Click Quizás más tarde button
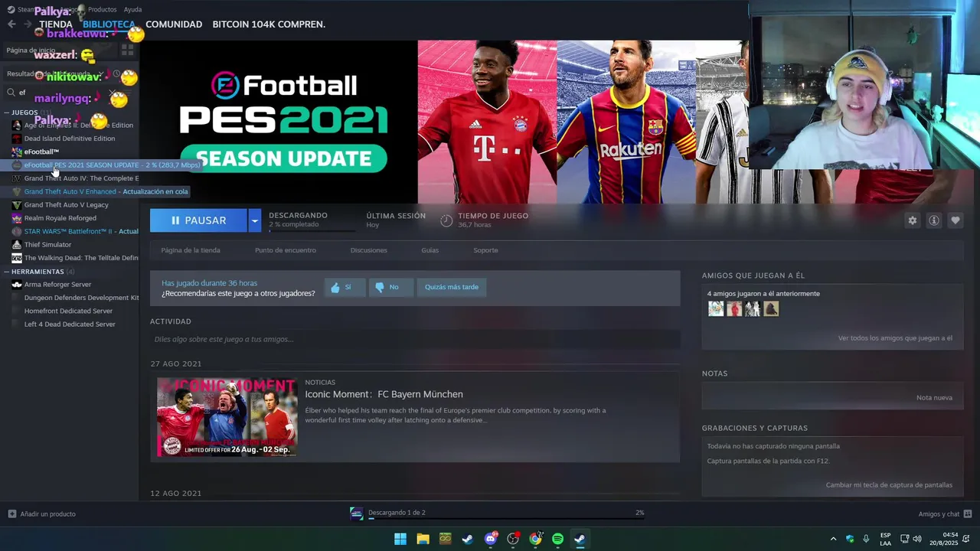 (x=452, y=287)
